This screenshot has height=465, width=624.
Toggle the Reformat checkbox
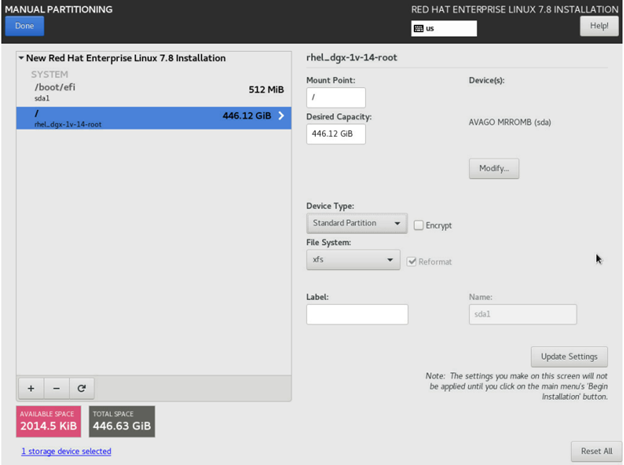click(x=412, y=261)
